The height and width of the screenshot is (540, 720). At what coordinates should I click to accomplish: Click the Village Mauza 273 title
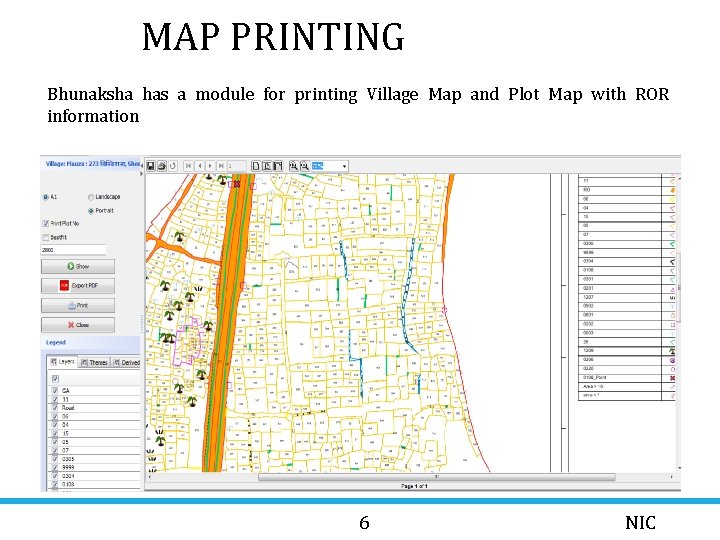point(93,163)
